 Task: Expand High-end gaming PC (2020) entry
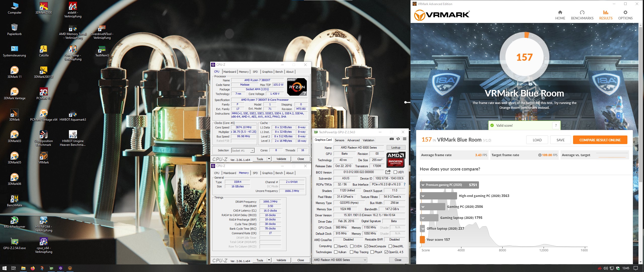click(x=423, y=196)
